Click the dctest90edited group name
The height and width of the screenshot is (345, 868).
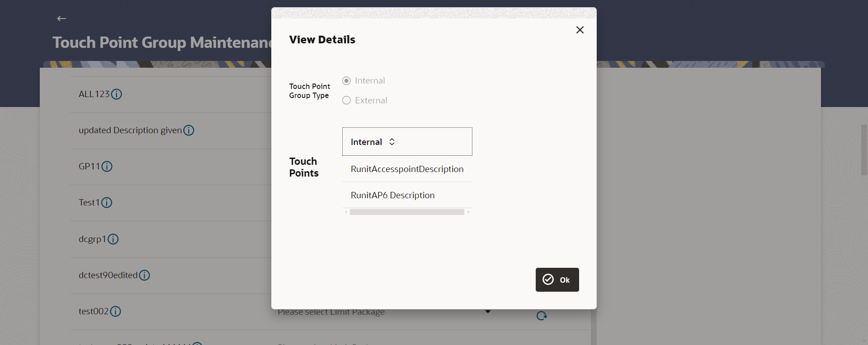coord(108,275)
